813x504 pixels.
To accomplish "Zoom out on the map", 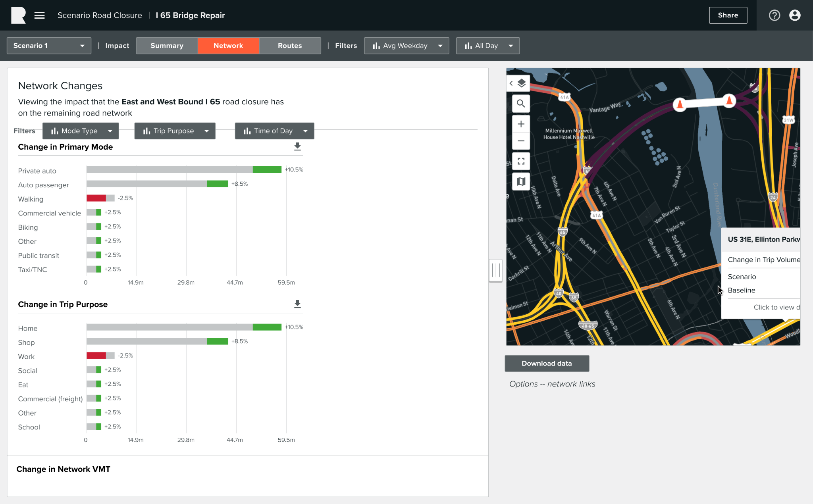I will coord(521,141).
